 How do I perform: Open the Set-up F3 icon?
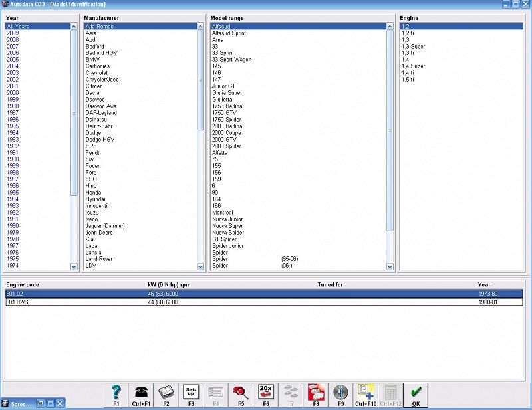[191, 395]
